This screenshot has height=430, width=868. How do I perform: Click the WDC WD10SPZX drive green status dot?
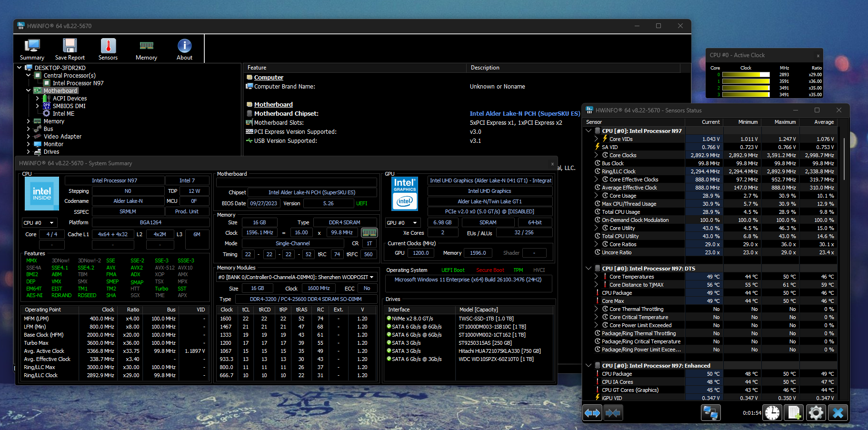point(389,359)
